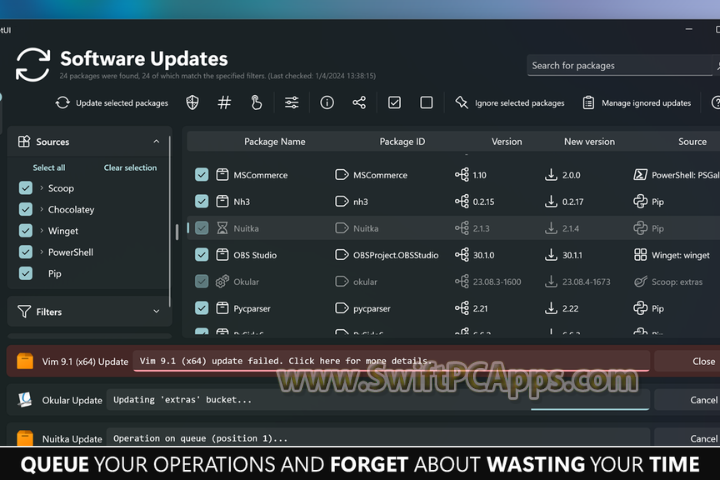Screen dimensions: 720x480
Task: Expand the Filters panel
Action: [x=156, y=311]
